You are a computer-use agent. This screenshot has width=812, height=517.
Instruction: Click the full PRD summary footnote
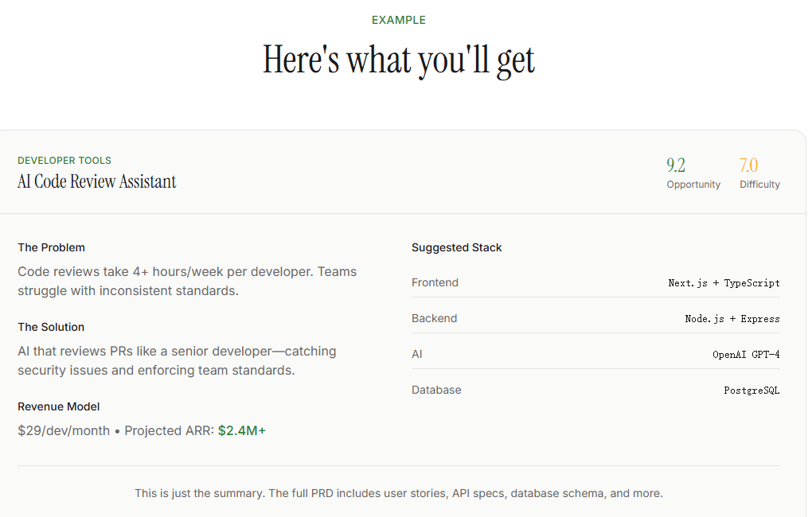[x=399, y=493]
